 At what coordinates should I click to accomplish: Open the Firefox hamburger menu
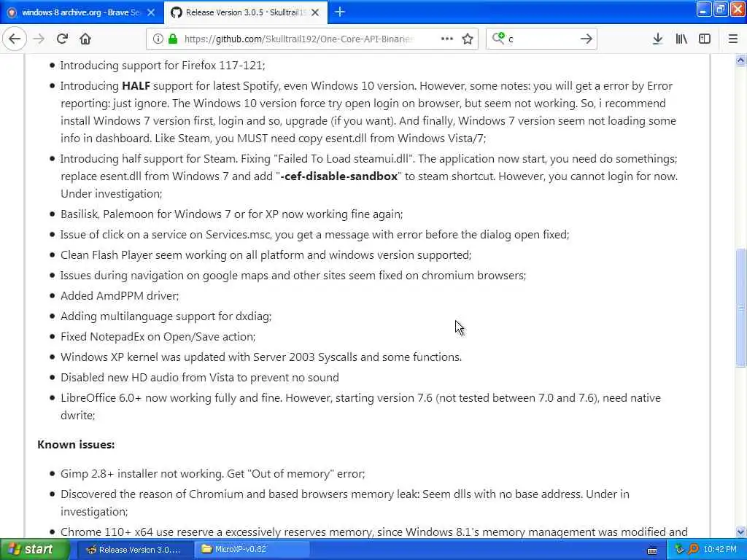click(732, 39)
